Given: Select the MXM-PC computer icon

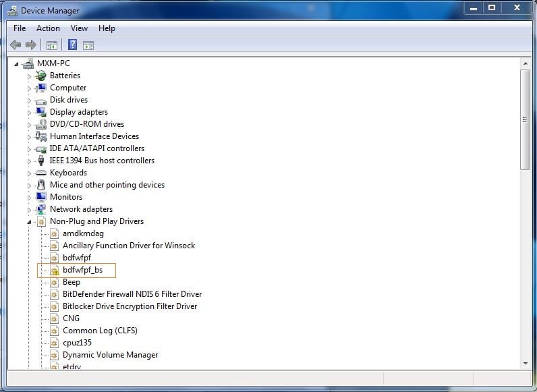Looking at the screenshot, I should [x=28, y=63].
